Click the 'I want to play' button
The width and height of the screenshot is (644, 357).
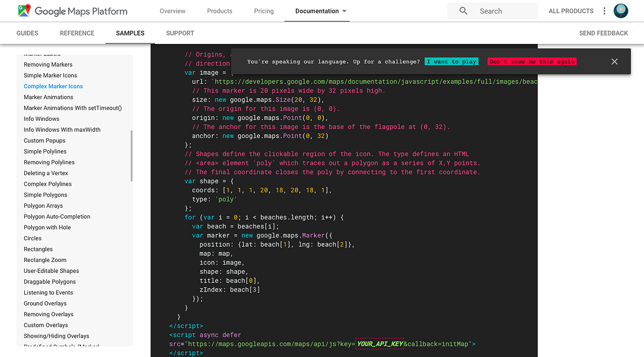coord(451,61)
